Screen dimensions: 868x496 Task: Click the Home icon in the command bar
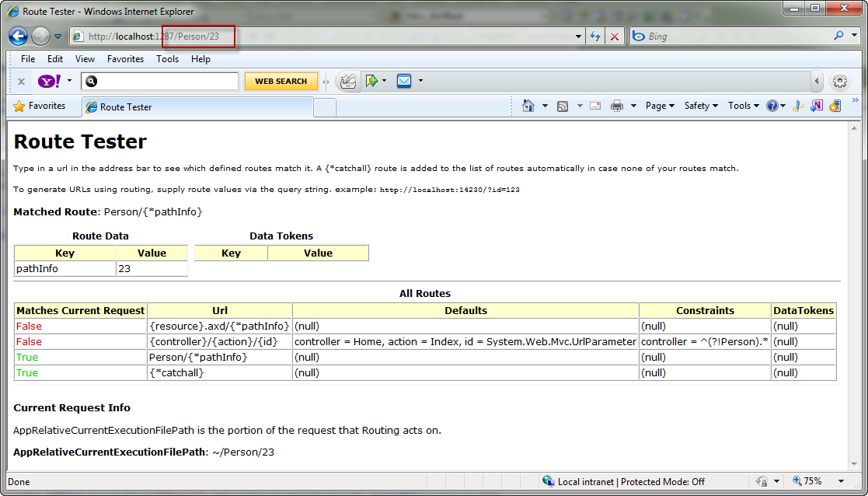click(x=528, y=106)
